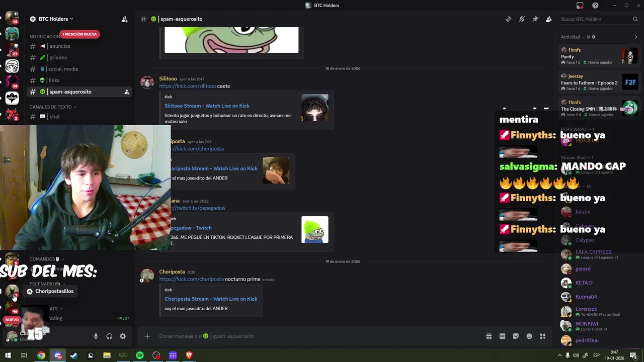This screenshot has width=644, height=362.
Task: Open Activity settings gear next to Actividad
Action: pos(594,37)
